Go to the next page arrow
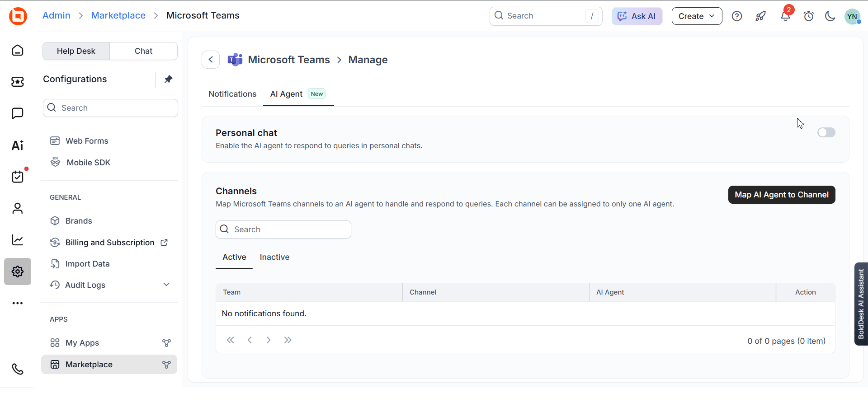Image resolution: width=868 pixels, height=412 pixels. pos(269,340)
